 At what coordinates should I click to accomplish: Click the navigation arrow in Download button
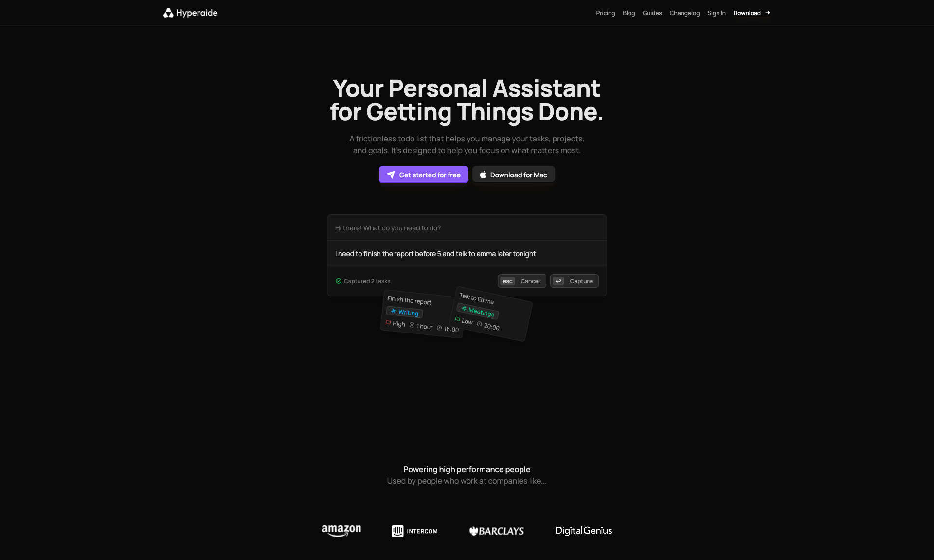click(768, 13)
